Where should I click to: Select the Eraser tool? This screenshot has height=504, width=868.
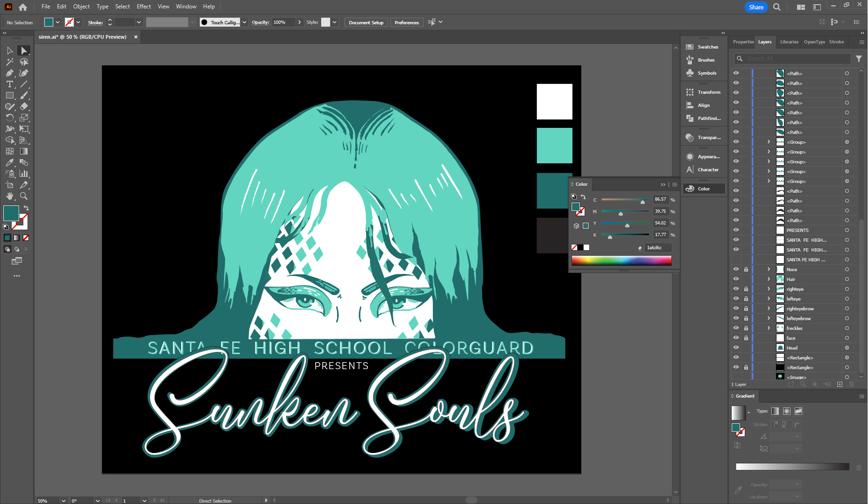tap(24, 106)
